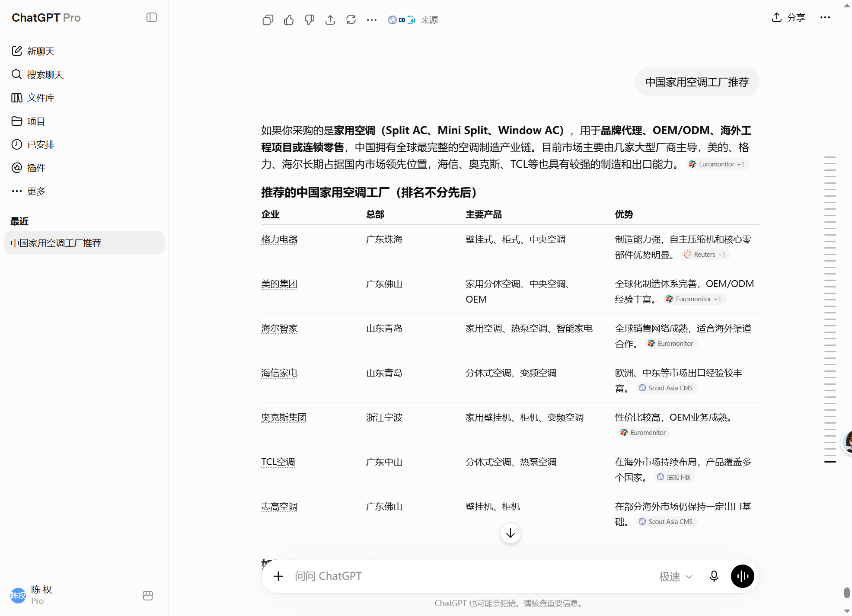This screenshot has width=852, height=616.
Task: Open the 法规下载 citation in TCL空调 row
Action: coord(674,477)
